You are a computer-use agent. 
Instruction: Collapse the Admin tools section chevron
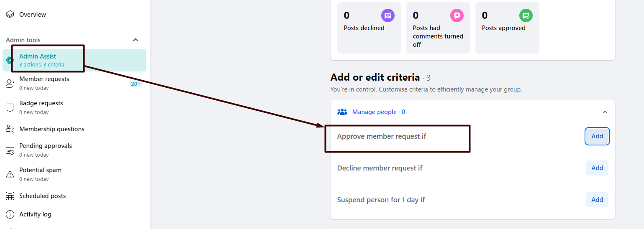136,40
